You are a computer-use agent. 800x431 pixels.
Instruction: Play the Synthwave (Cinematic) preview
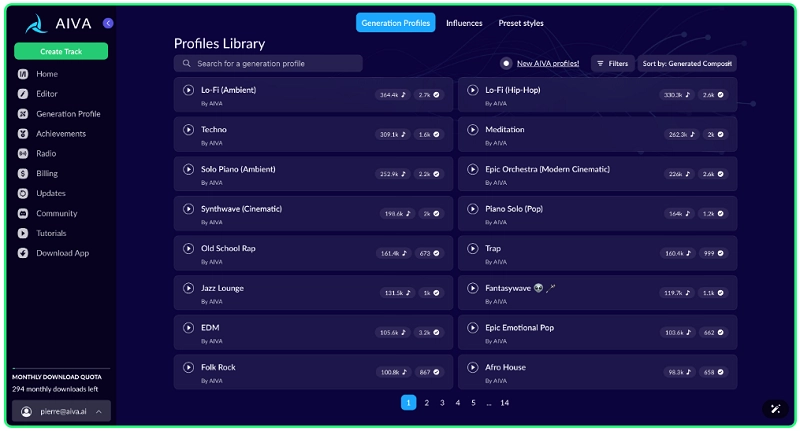pos(188,209)
